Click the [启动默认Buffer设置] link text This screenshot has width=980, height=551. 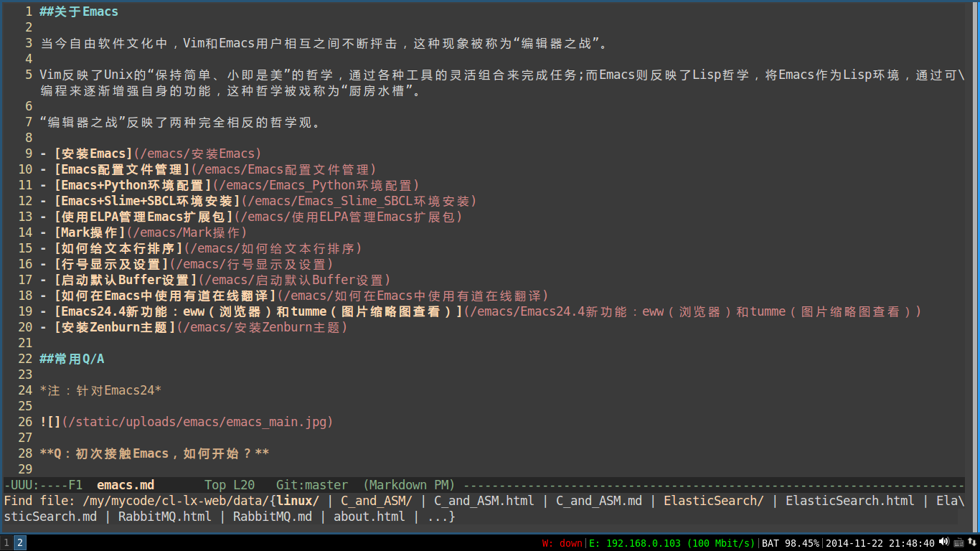tap(126, 280)
